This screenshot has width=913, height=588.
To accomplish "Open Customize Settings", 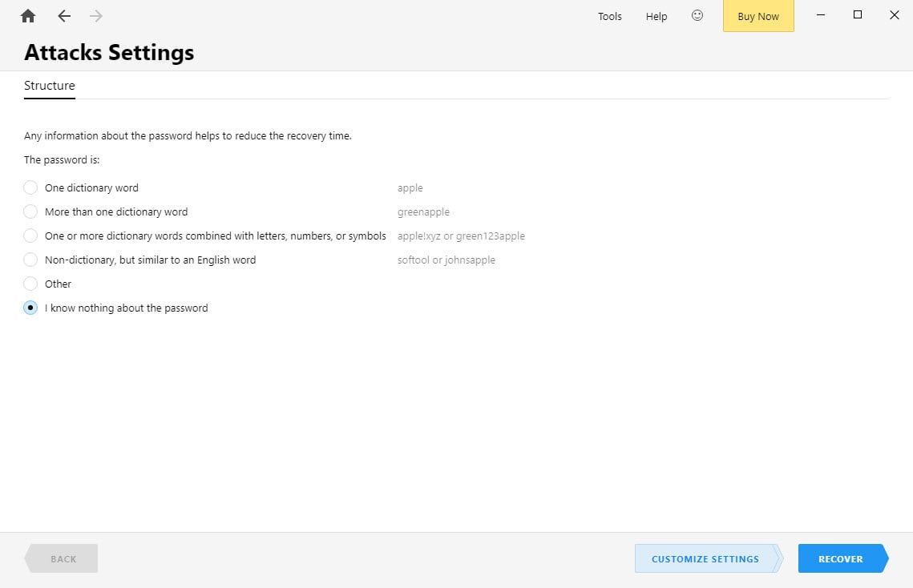I will pos(705,559).
